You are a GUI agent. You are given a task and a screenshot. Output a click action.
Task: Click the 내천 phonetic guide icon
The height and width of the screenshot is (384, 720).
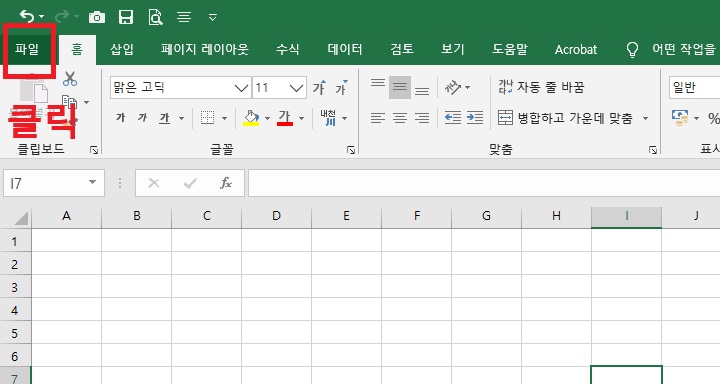[x=328, y=118]
